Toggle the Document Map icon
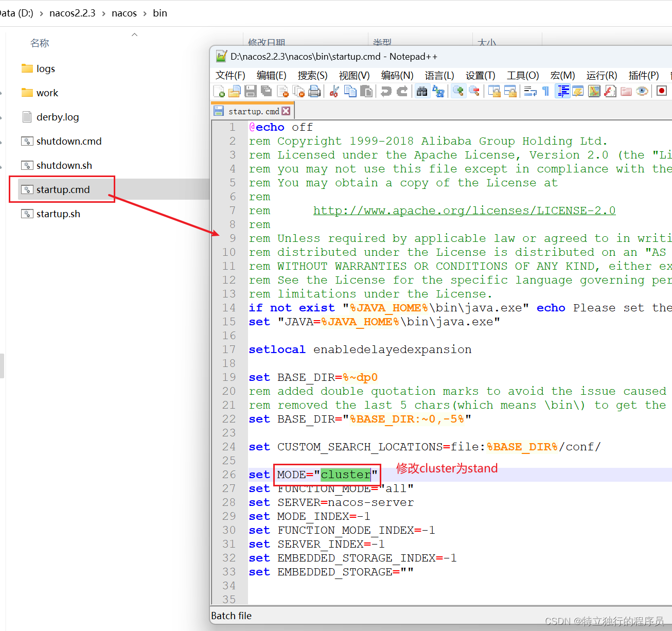The width and height of the screenshot is (672, 631). click(594, 92)
